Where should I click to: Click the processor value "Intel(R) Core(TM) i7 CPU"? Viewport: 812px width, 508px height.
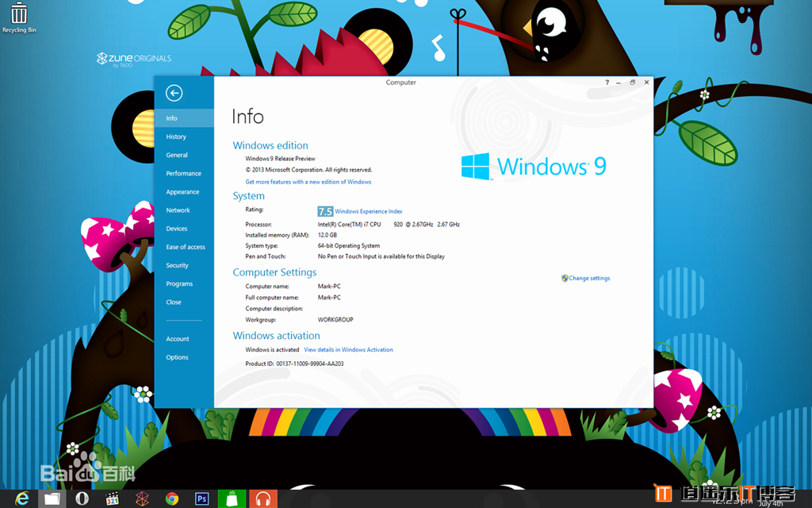point(349,225)
